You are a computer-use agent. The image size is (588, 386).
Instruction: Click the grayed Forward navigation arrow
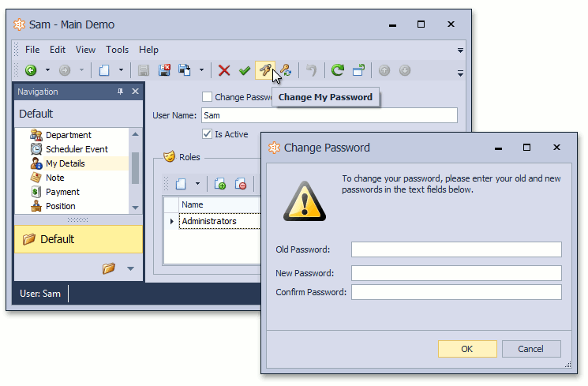coord(65,70)
